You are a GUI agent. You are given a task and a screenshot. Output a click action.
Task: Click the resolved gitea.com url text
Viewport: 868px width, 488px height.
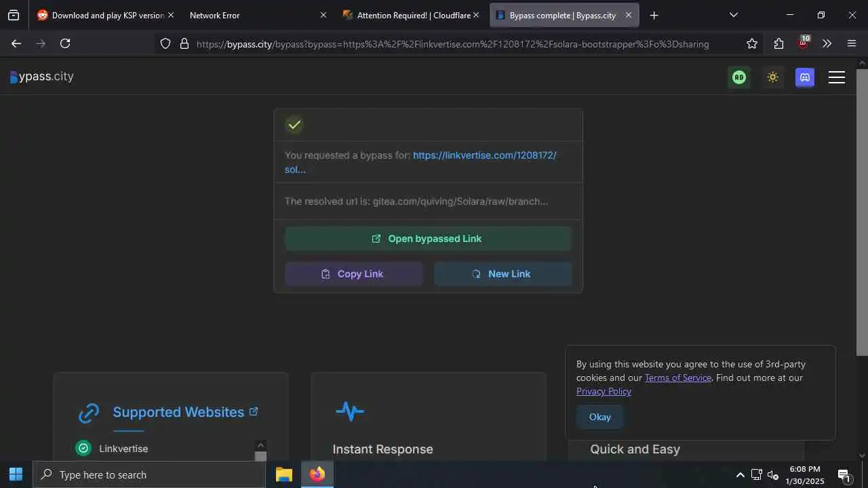point(460,201)
